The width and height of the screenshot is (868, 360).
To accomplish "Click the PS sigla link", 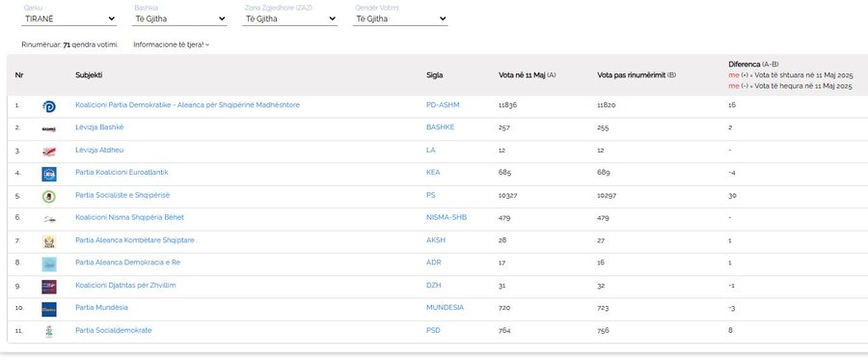I will pyautogui.click(x=430, y=195).
